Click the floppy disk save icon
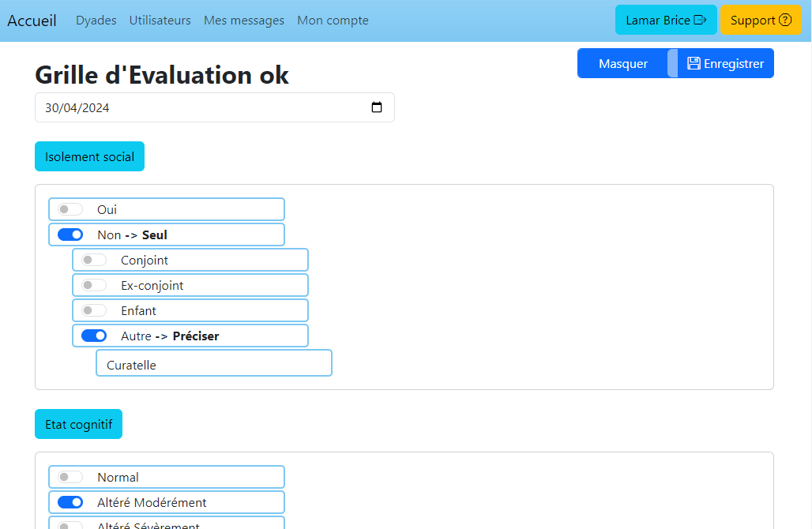Viewport: 812px width, 529px height. pyautogui.click(x=694, y=63)
